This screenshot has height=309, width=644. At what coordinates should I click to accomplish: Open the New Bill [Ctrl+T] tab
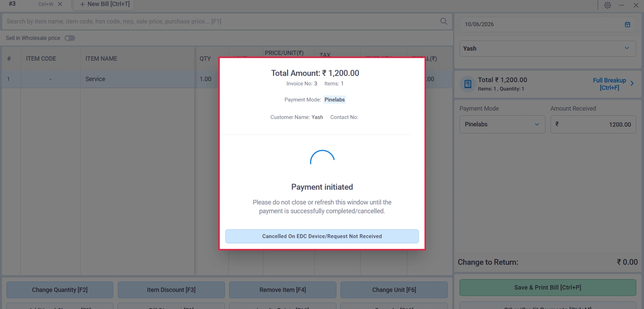tap(104, 4)
